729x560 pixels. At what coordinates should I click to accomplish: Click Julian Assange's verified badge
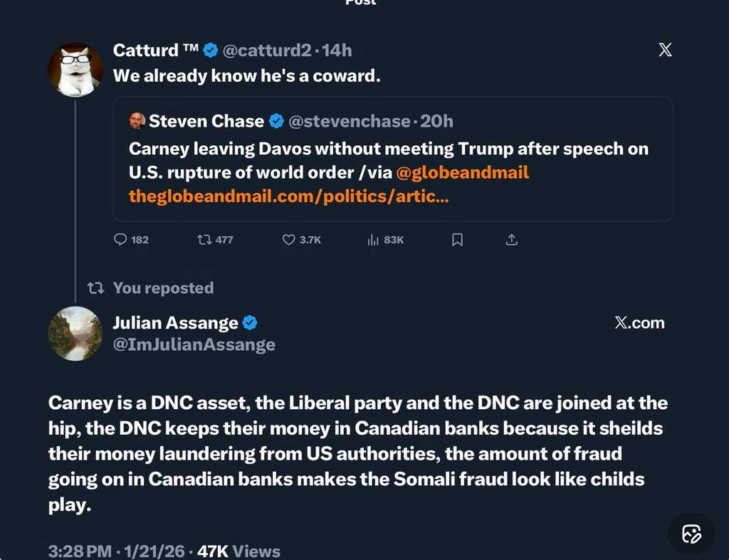click(250, 323)
